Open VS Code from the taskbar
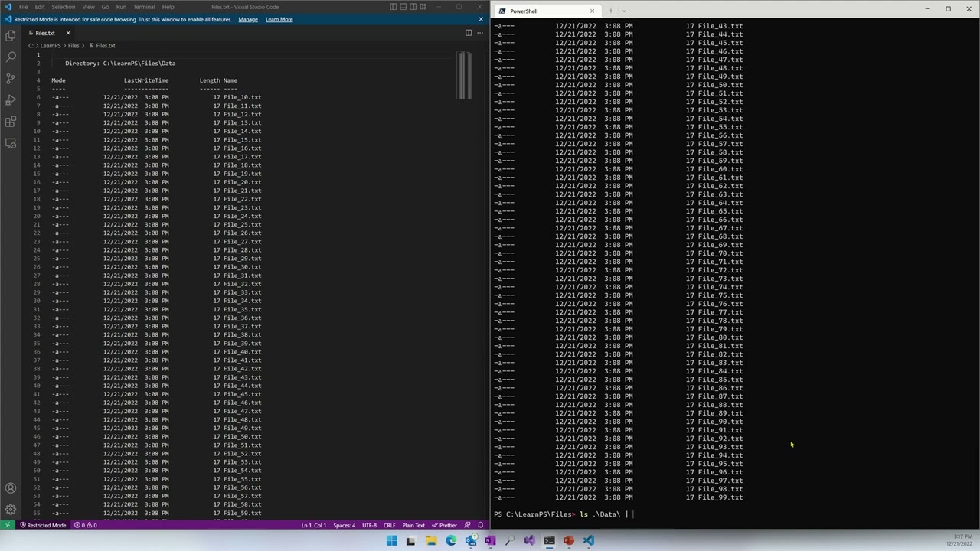980x551 pixels. point(588,540)
